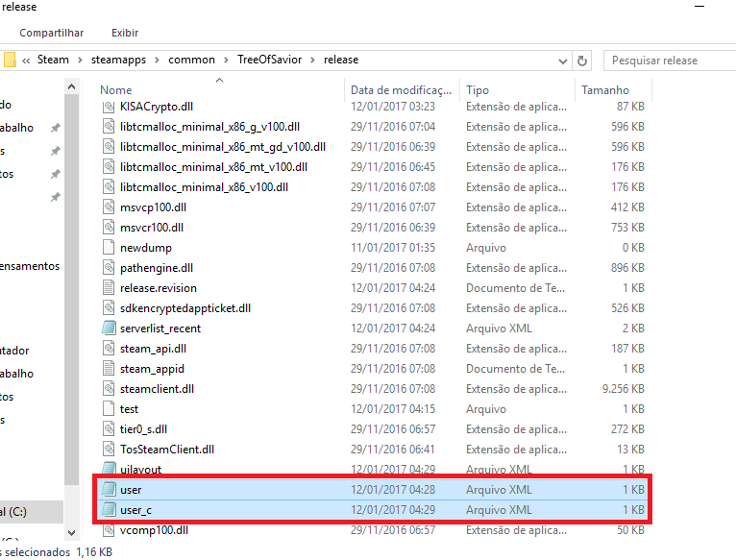Click the folder icon in address bar
736x560 pixels.
click(x=10, y=61)
